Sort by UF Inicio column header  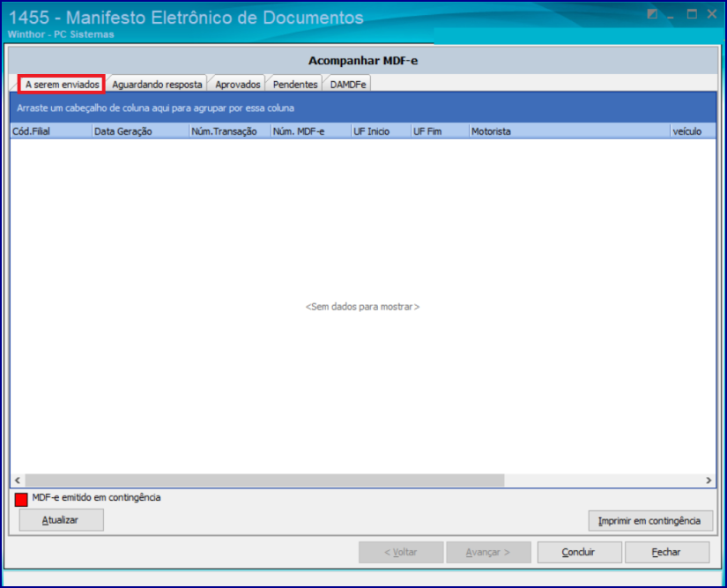pyautogui.click(x=381, y=131)
